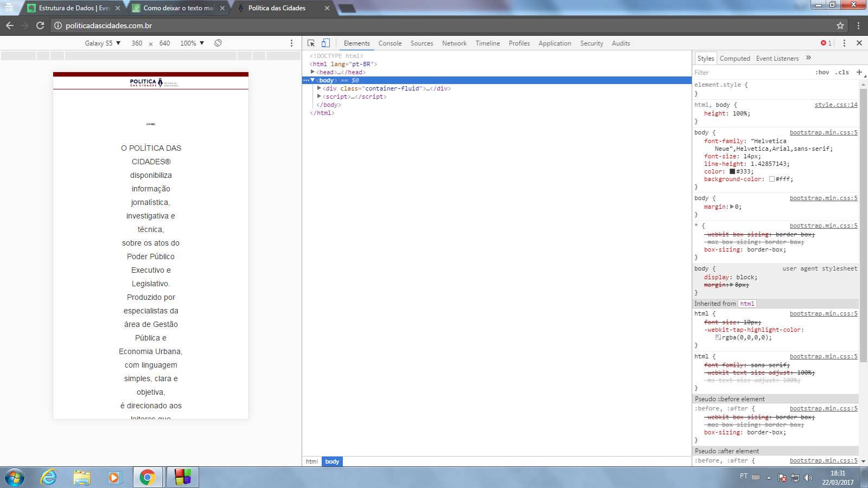
Task: Open the Audits tab
Action: point(621,43)
